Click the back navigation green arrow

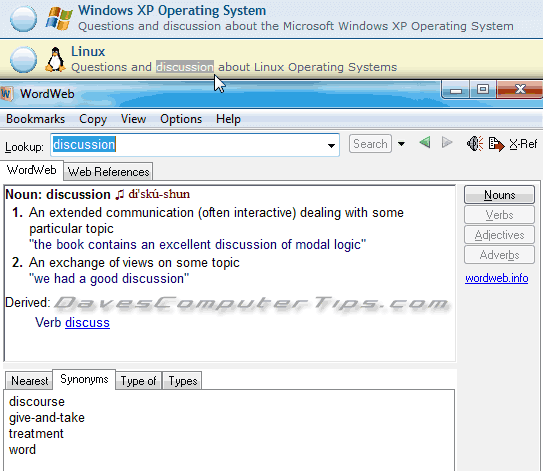pos(425,142)
